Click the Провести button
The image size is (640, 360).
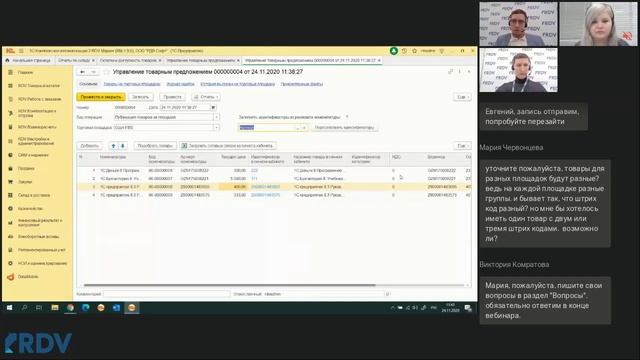click(172, 97)
